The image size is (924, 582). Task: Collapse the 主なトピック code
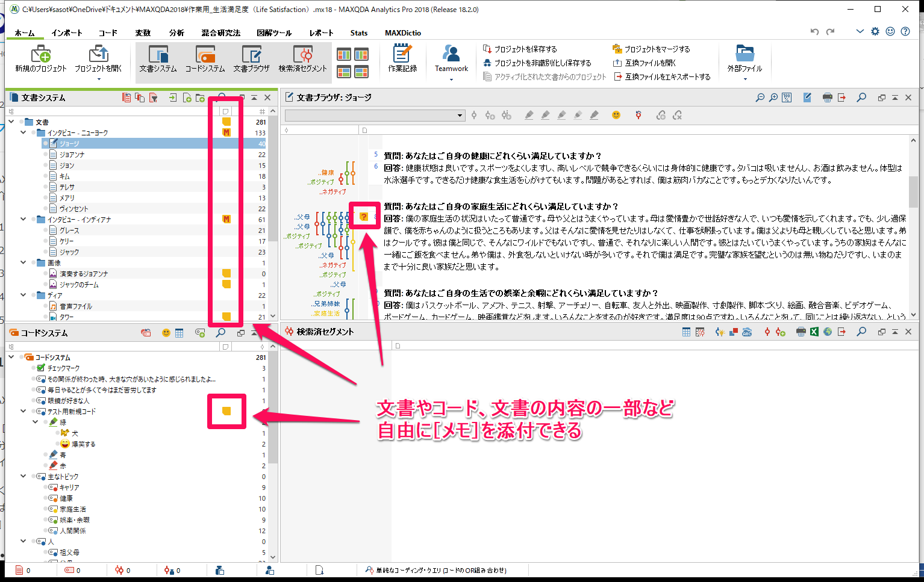click(23, 477)
